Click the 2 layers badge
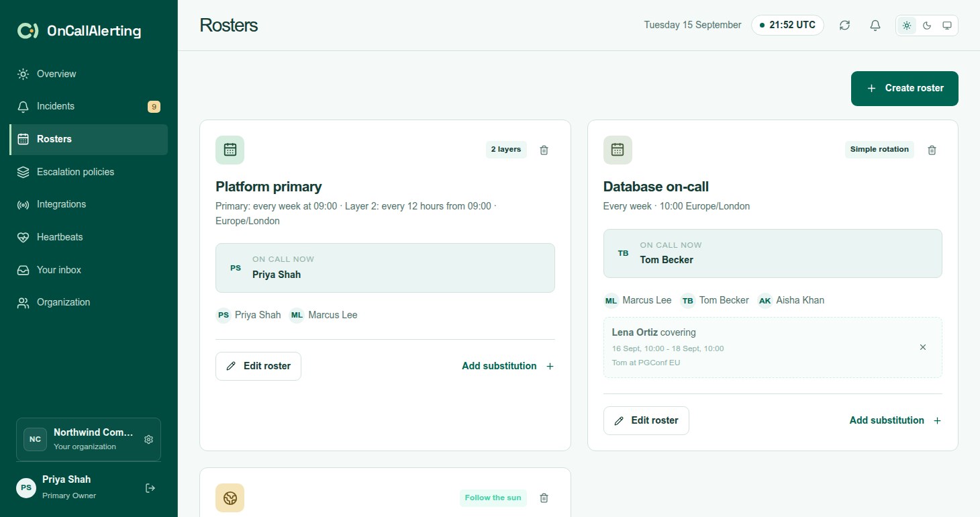980x517 pixels. tap(506, 150)
